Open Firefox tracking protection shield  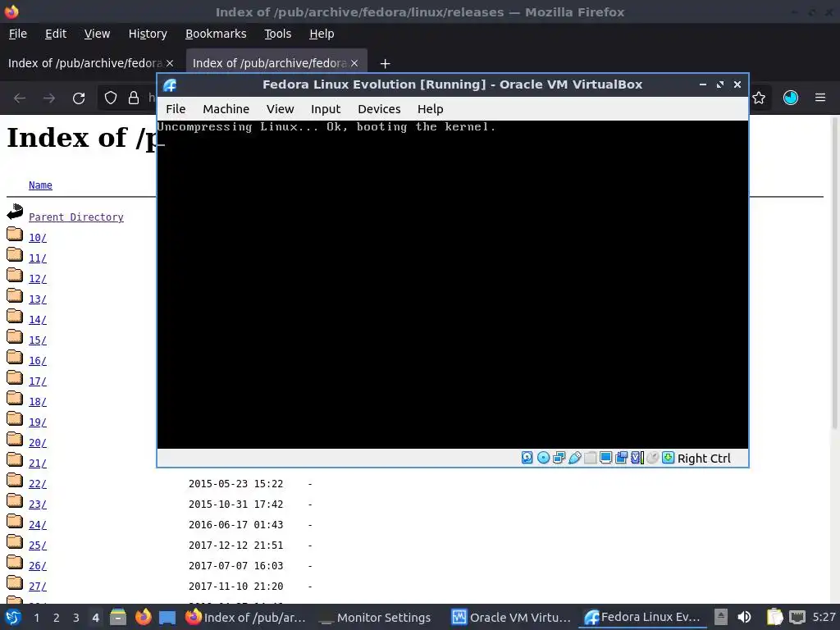point(111,98)
